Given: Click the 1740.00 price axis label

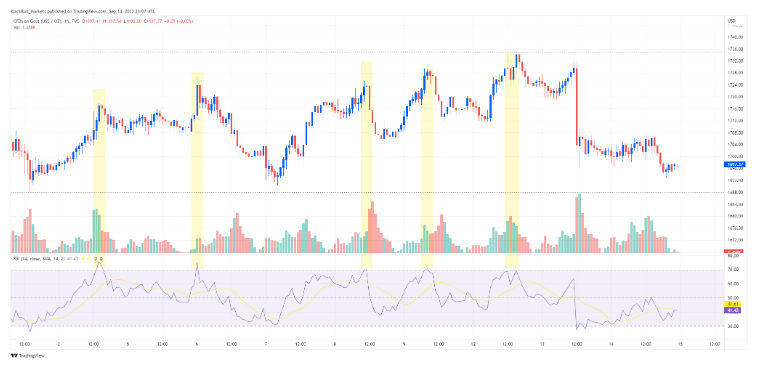Looking at the screenshot, I should pyautogui.click(x=736, y=37).
